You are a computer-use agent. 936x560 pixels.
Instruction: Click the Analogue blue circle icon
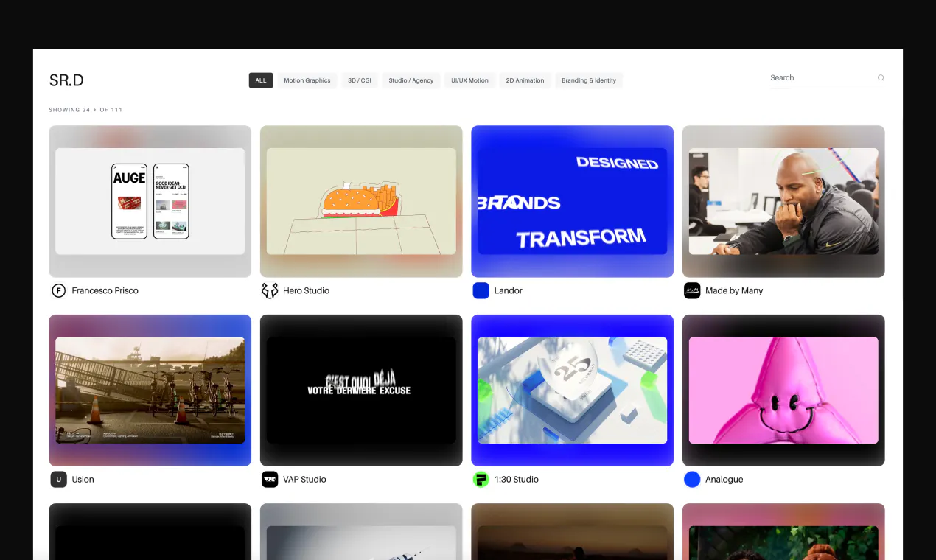(692, 479)
